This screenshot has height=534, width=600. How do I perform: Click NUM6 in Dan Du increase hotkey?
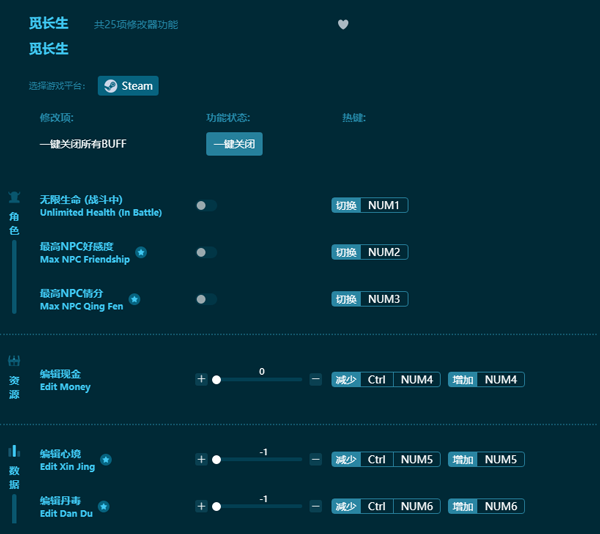[x=501, y=506]
